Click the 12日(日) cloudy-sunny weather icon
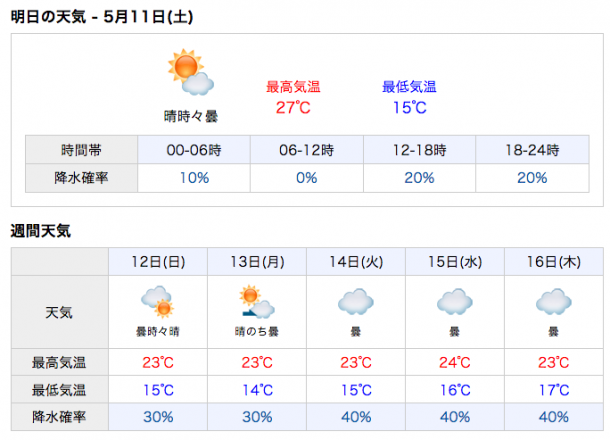The image size is (610, 440). [x=158, y=302]
